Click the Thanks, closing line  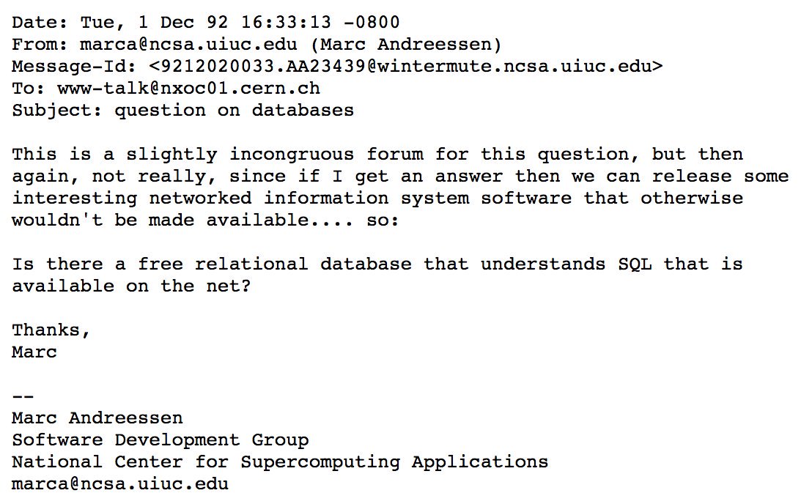tap(51, 330)
